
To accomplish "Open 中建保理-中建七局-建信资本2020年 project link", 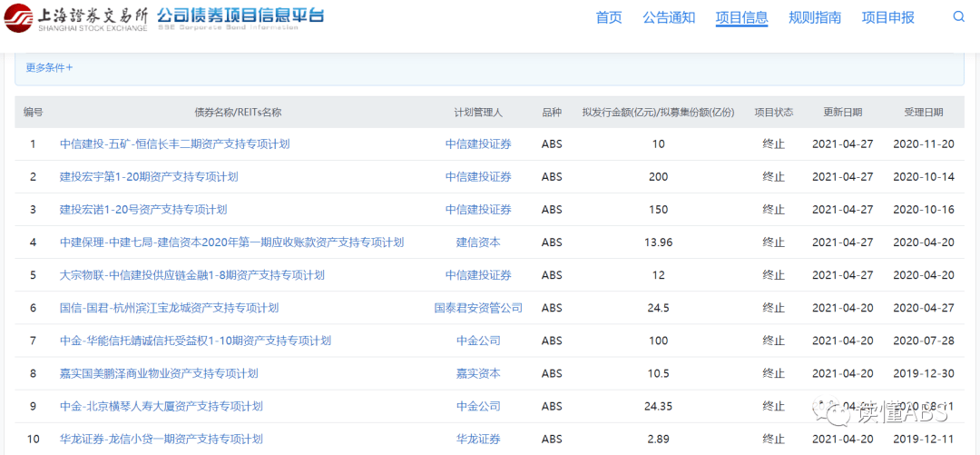I will coord(231,242).
